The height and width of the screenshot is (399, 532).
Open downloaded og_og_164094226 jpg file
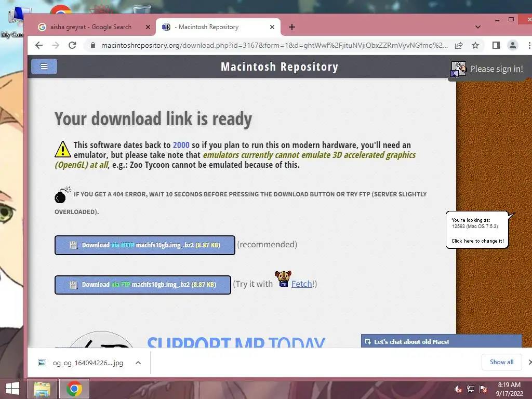pyautogui.click(x=81, y=363)
